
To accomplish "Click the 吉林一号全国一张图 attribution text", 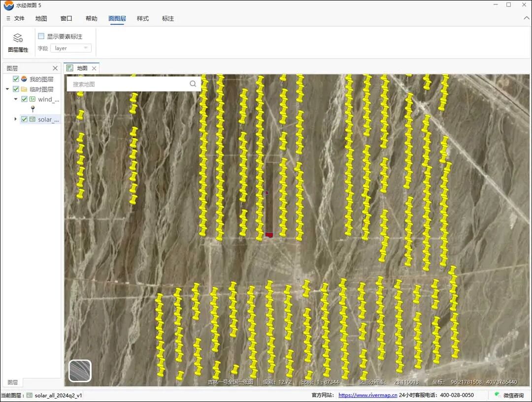I will coord(231,382).
